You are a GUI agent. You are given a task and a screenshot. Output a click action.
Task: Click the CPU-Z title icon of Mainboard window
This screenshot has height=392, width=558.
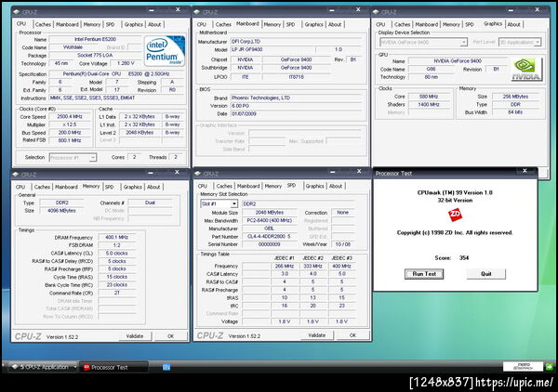click(197, 12)
